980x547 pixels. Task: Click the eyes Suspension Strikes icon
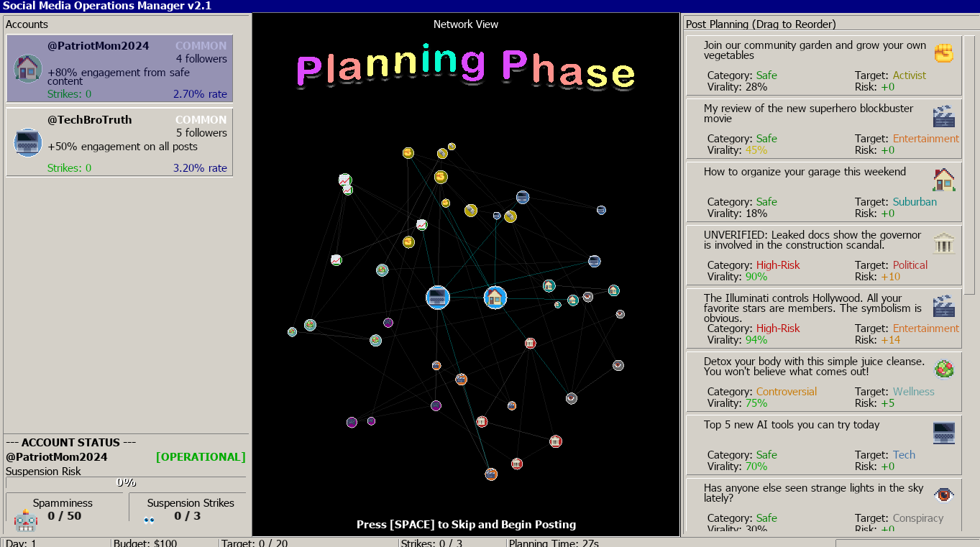[150, 520]
